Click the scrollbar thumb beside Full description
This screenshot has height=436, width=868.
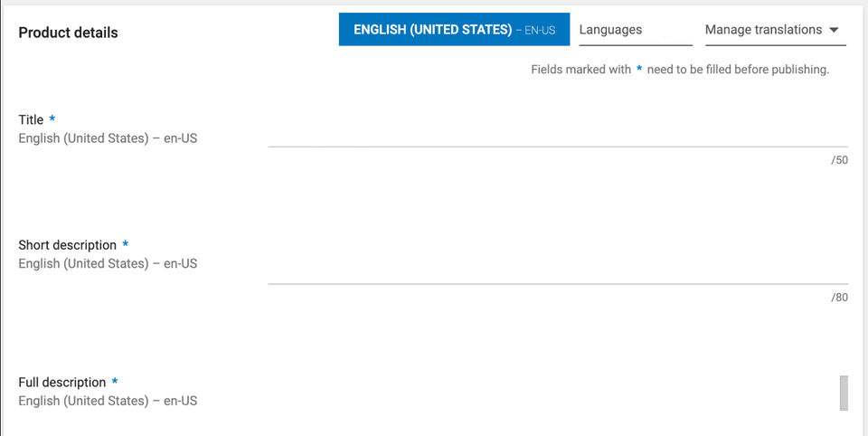click(x=844, y=393)
